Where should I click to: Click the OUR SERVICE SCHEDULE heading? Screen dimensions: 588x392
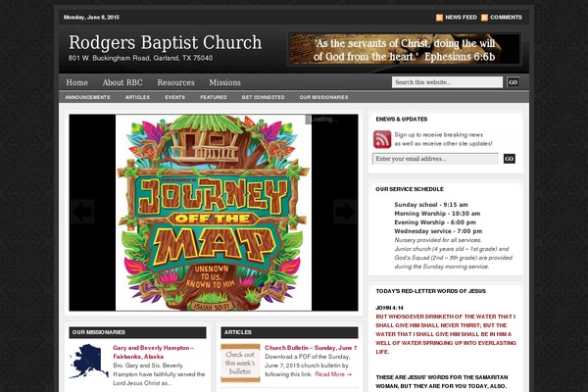410,189
